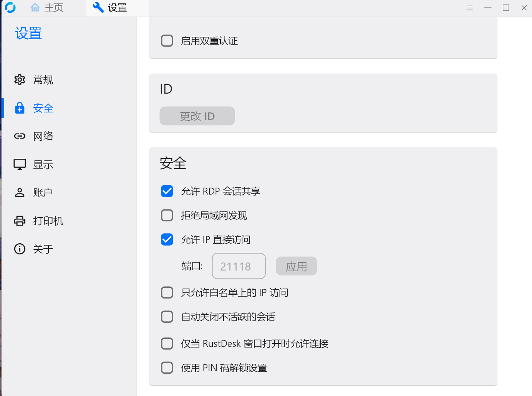
Task: Enable 启用双重认证 checkbox
Action: (x=167, y=40)
